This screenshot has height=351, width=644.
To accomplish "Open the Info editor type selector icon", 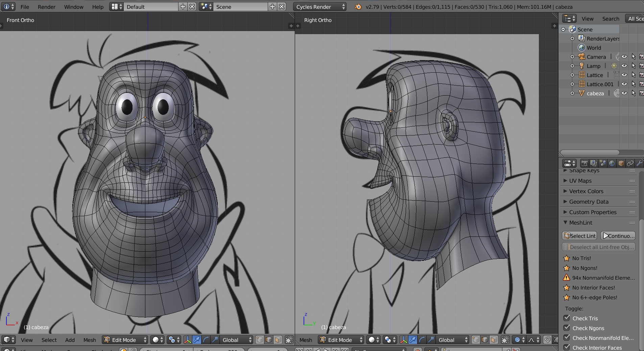I will pyautogui.click(x=9, y=7).
